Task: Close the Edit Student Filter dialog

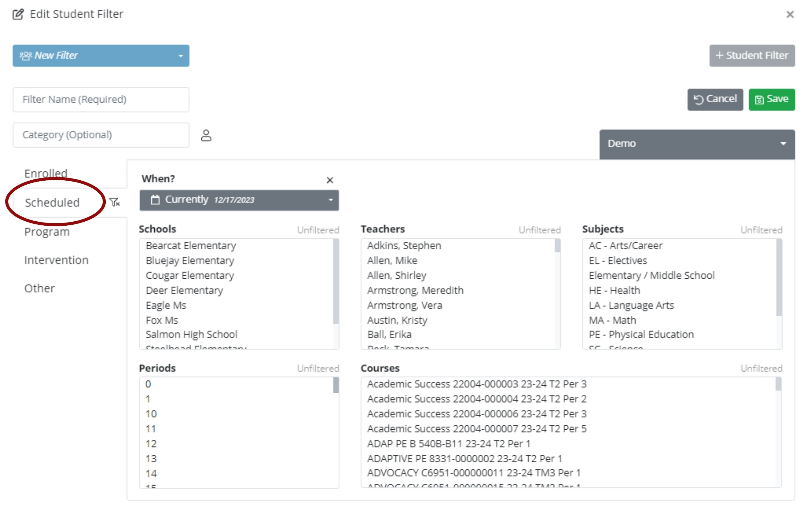Action: (790, 14)
